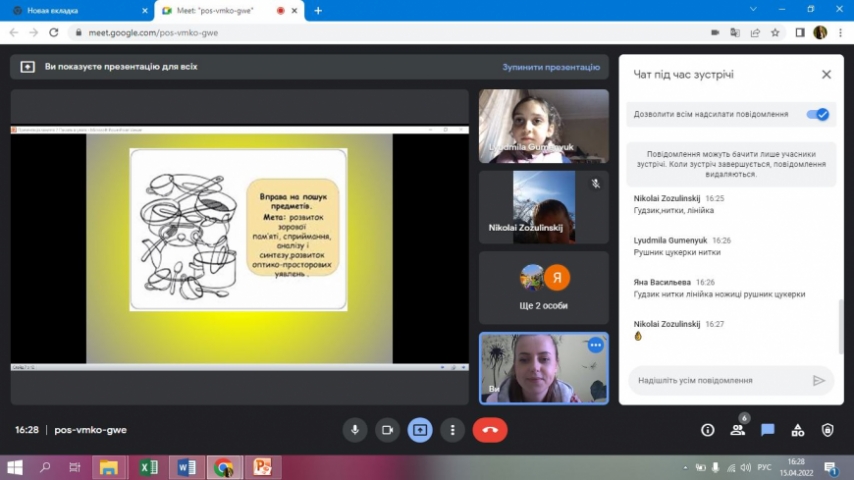Show the participants list
Viewport: 854px width, 480px height.
(x=737, y=430)
